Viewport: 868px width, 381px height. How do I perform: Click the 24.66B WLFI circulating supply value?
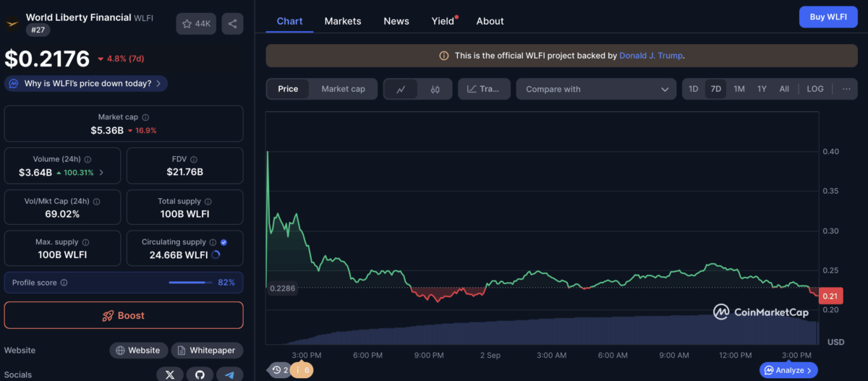point(179,255)
